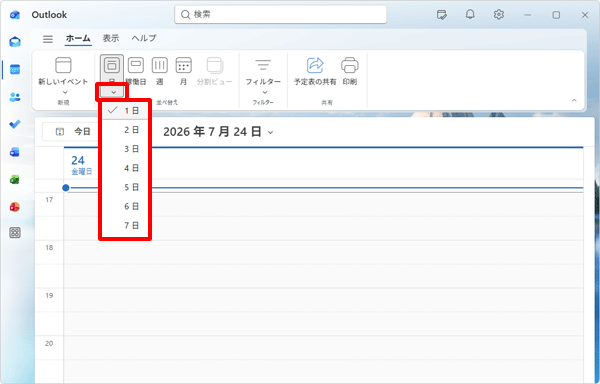Click the 18 o'clock time slot

tap(323, 264)
